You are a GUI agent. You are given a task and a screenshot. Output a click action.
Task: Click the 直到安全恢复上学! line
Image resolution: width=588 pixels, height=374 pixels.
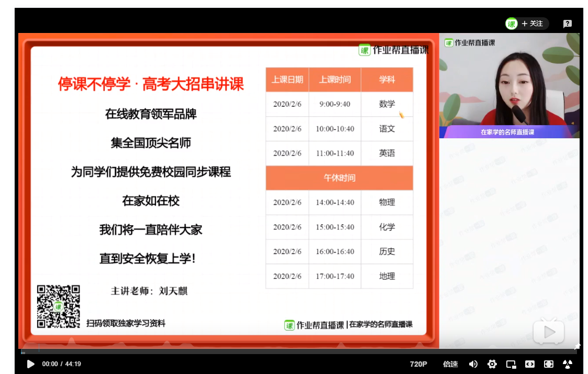(147, 258)
